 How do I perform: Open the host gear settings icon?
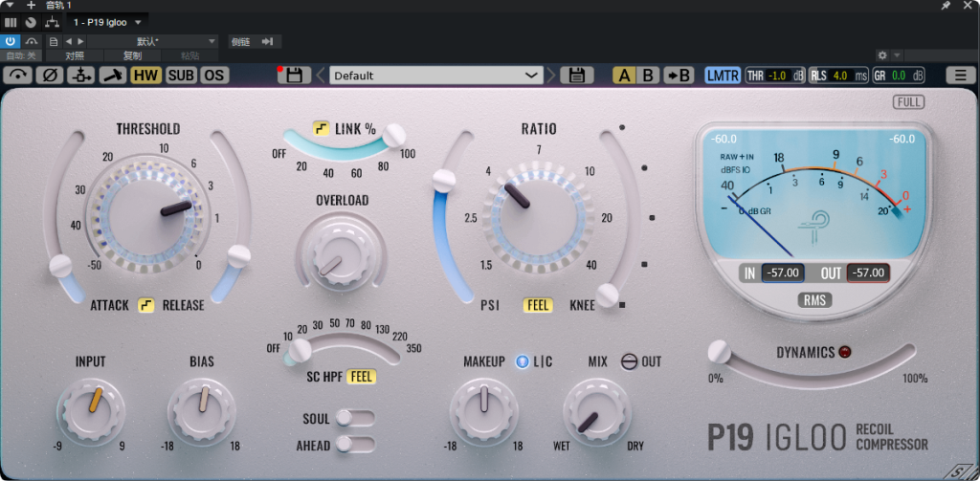click(x=882, y=55)
